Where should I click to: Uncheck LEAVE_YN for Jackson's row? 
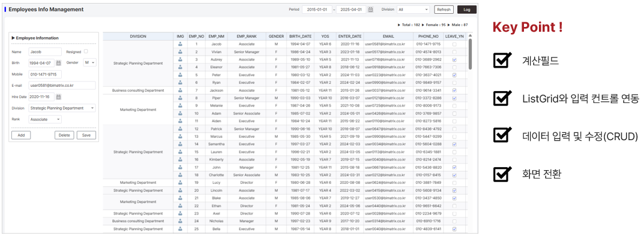[x=454, y=90]
